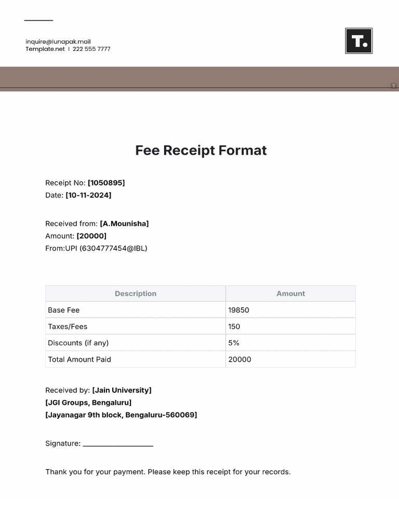Click the receipt number [1050895]
399x532 pixels.
(x=106, y=183)
